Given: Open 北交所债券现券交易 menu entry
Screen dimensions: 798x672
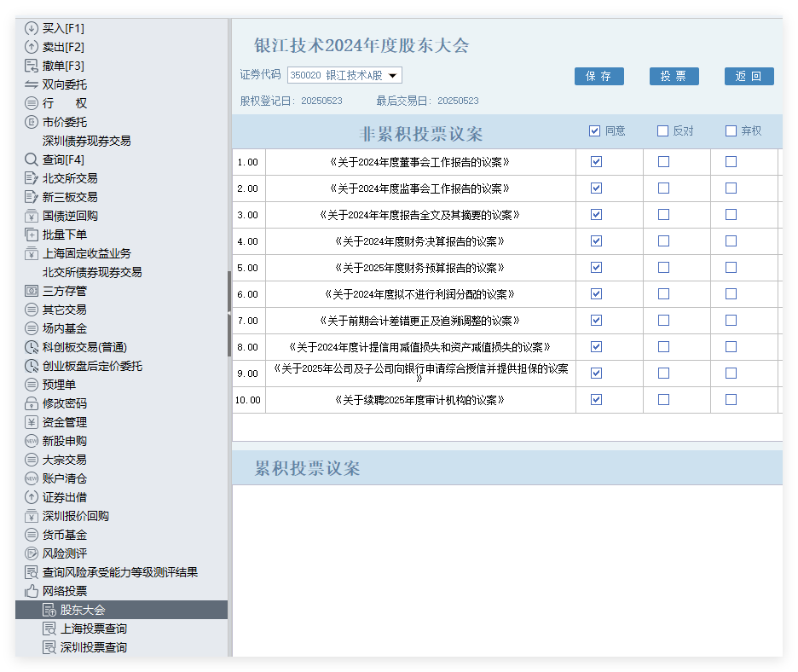Looking at the screenshot, I should click(x=92, y=272).
